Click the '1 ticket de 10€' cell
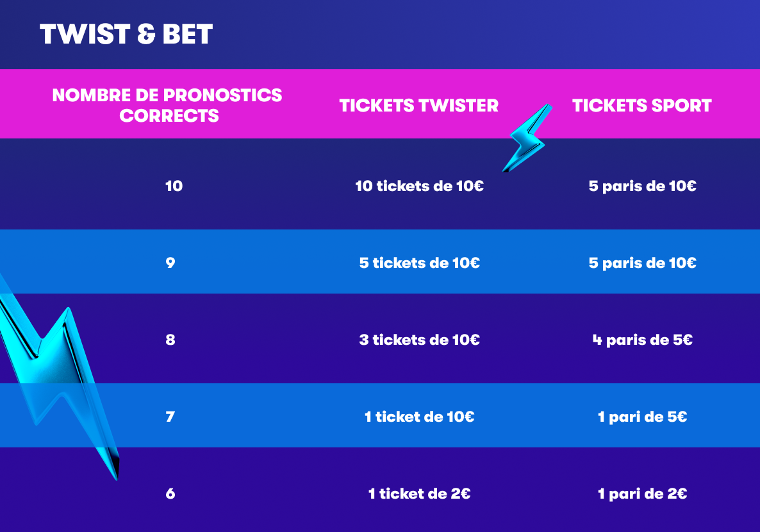Viewport: 760px width, 532px height. 419,417
